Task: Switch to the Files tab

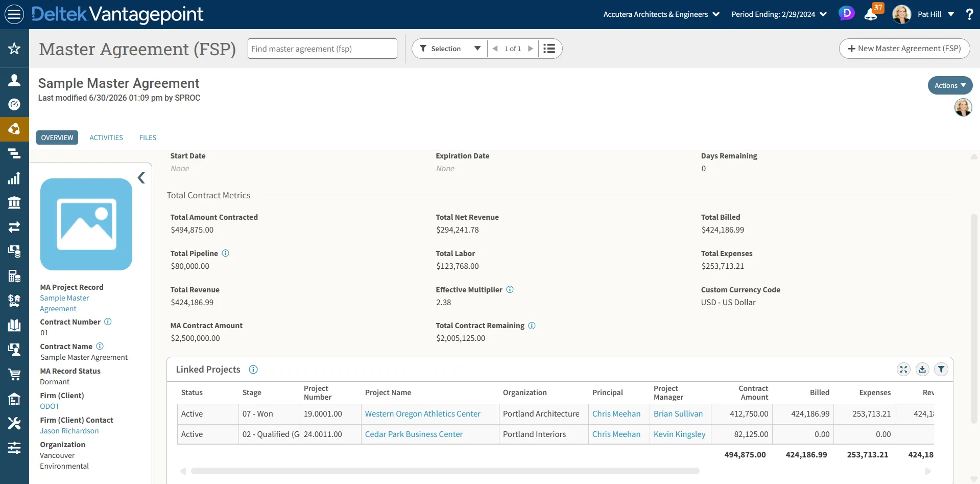Action: coord(148,138)
